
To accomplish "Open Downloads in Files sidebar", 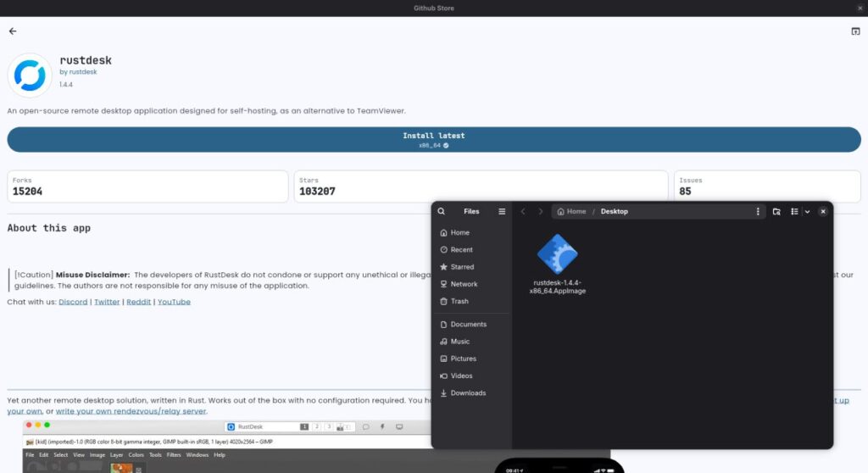I will (x=468, y=393).
